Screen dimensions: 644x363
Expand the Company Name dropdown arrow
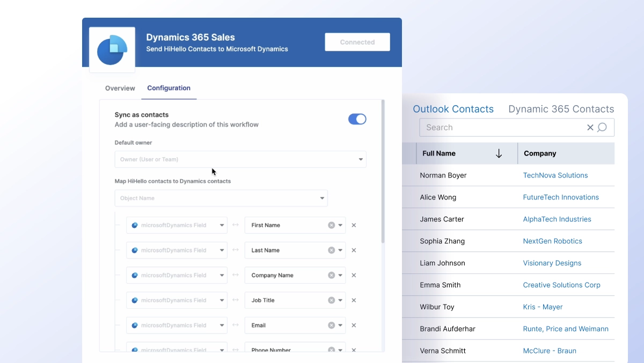pos(340,275)
